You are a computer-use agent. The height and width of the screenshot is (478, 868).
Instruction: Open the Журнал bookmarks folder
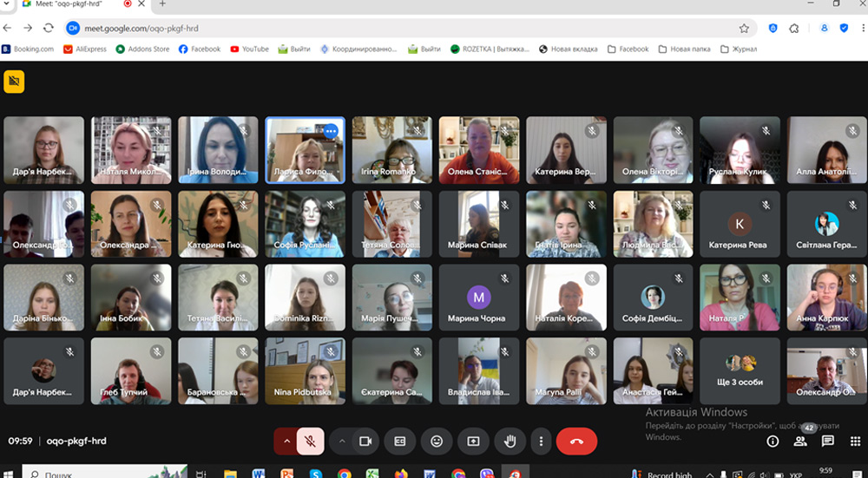738,49
